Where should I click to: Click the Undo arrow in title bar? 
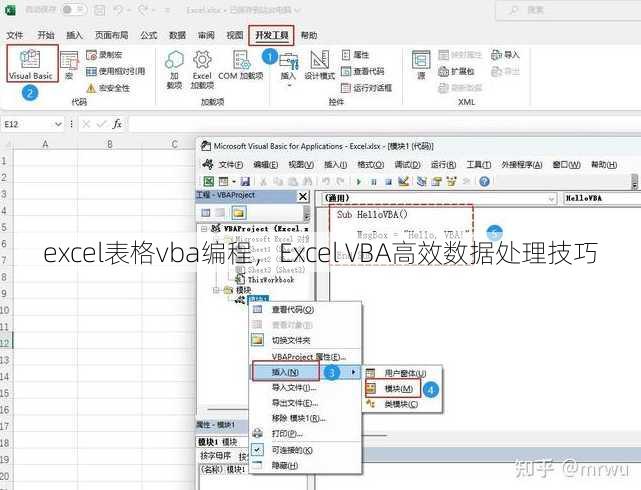[119, 9]
